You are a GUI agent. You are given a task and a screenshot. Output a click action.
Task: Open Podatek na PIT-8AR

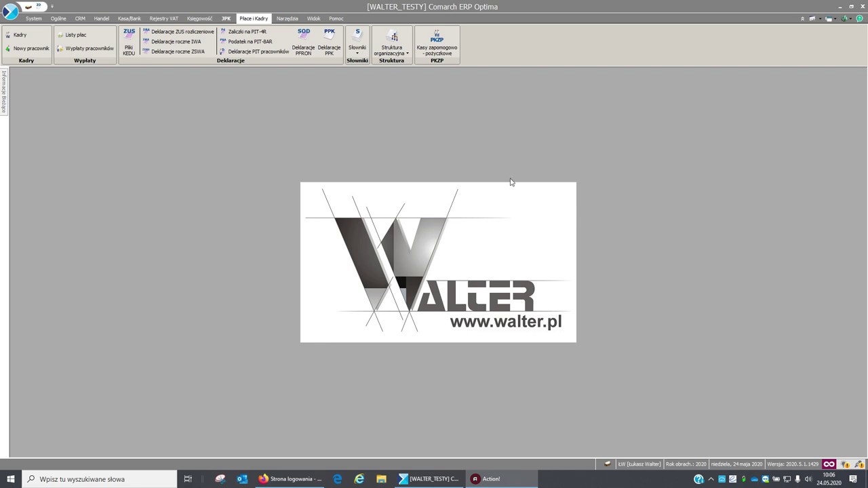pos(246,41)
